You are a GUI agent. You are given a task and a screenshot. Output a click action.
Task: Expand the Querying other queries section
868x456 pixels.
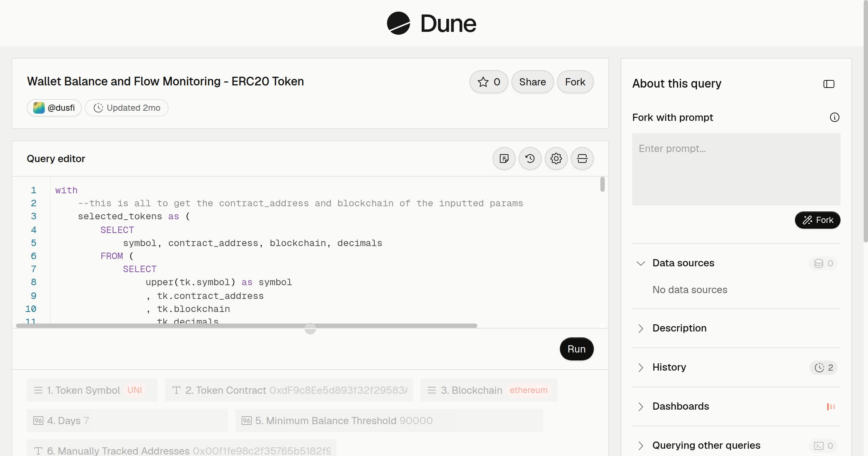(641, 446)
